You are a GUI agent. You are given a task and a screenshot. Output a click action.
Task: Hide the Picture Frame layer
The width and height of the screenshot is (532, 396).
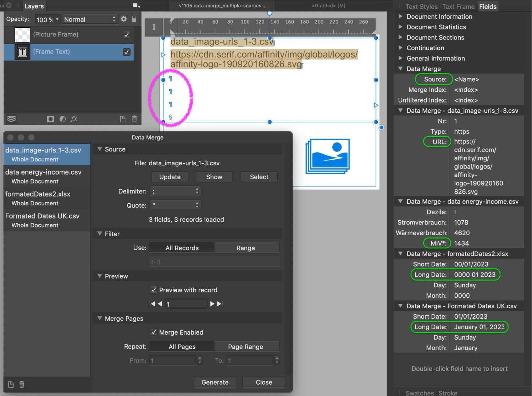[x=127, y=34]
